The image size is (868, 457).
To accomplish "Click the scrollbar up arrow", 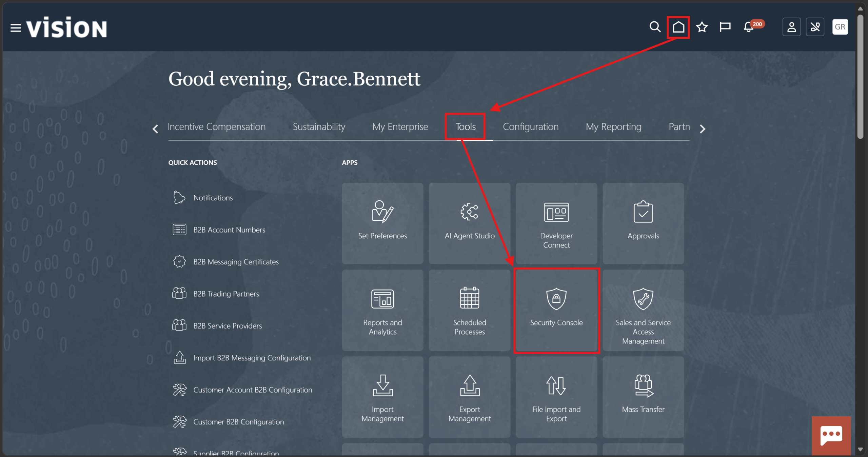I will [x=860, y=9].
